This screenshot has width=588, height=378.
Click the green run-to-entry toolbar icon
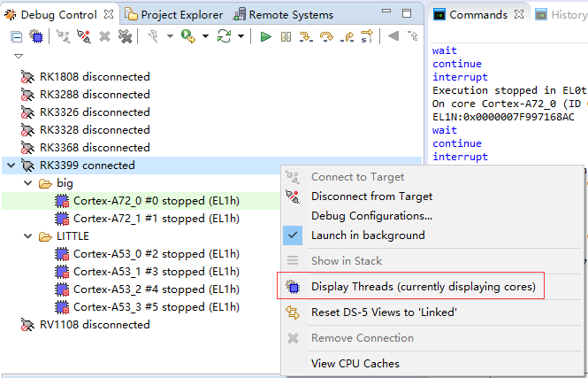pyautogui.click(x=187, y=36)
